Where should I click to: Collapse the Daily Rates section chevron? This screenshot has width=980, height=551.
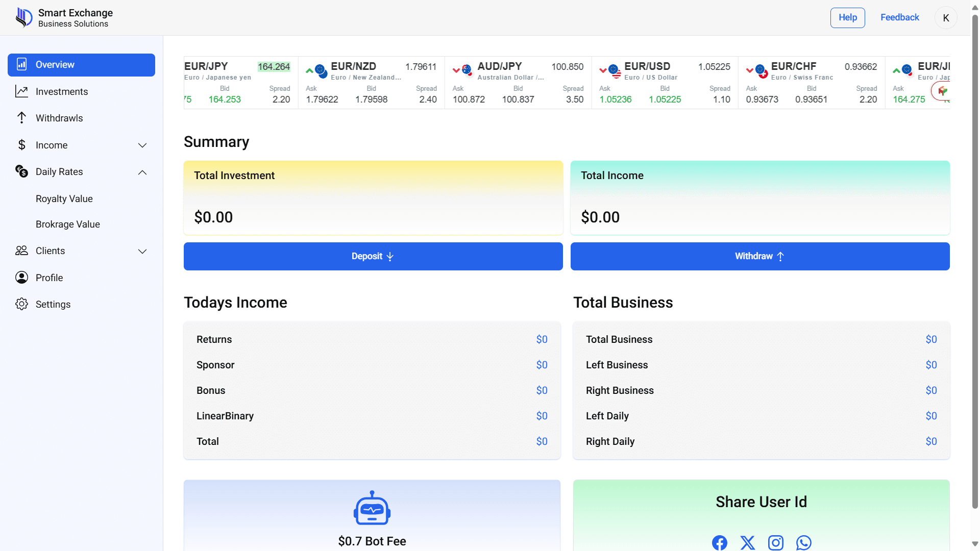(x=142, y=172)
